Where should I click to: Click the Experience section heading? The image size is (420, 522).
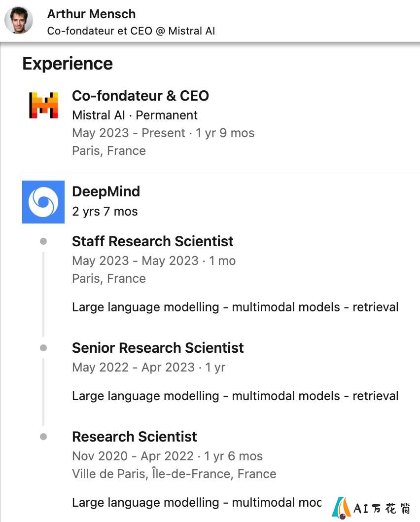pos(68,64)
